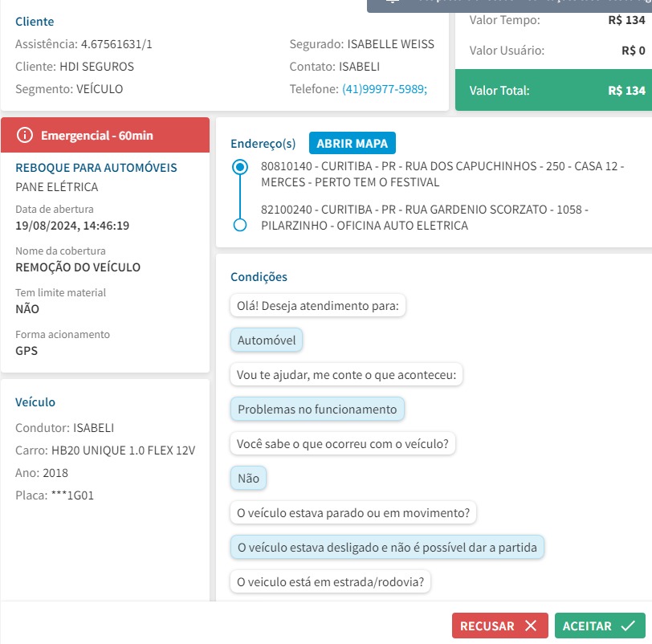This screenshot has height=644, width=652.
Task: Click the checkmark icon on the ACEITAR button
Action: tap(628, 626)
